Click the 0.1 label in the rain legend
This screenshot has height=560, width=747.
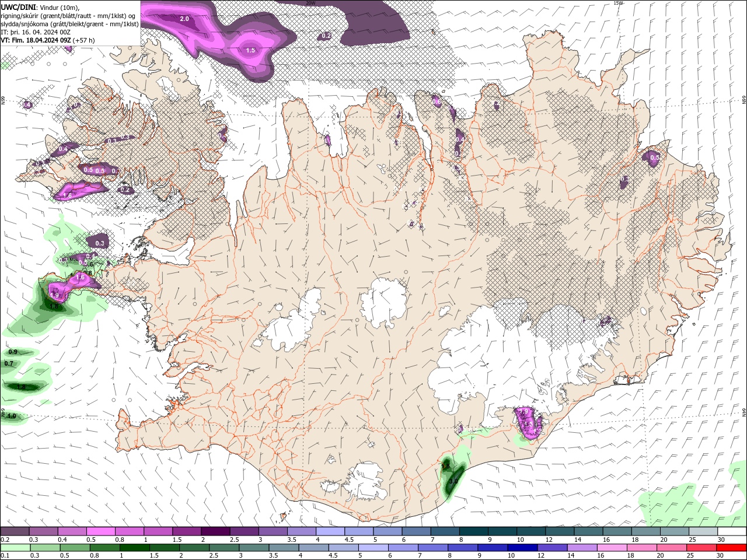(x=5, y=556)
